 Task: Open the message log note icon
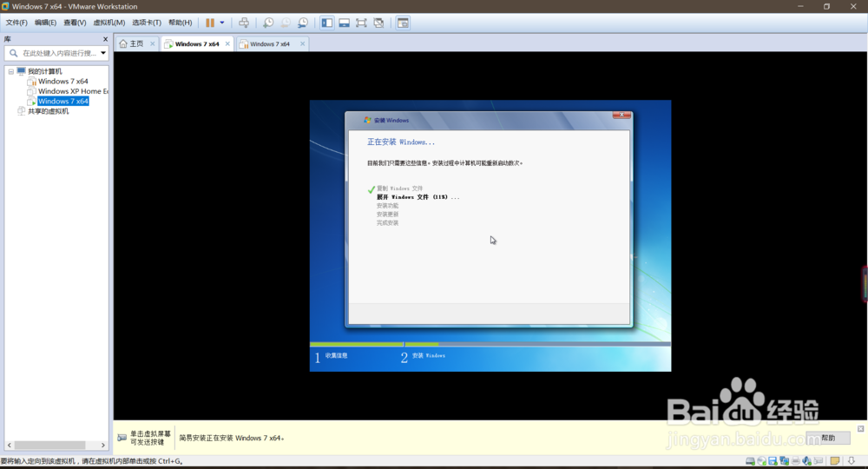(835, 460)
